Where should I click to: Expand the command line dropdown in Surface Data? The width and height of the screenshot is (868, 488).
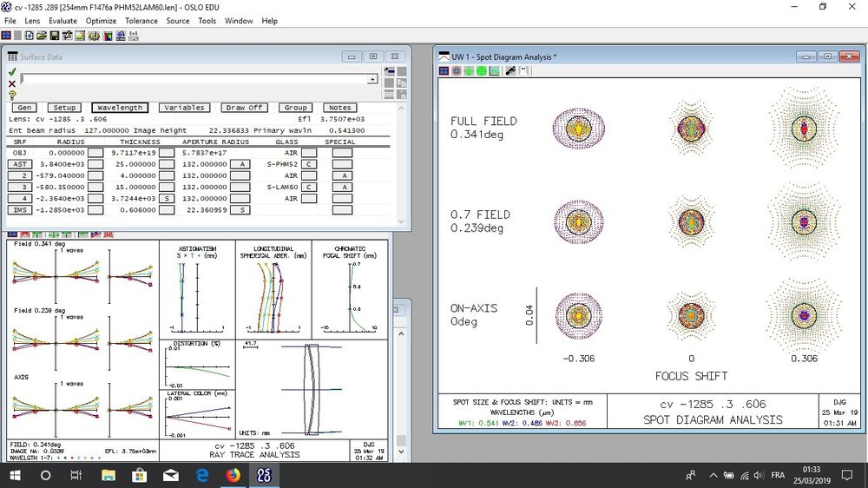point(372,80)
